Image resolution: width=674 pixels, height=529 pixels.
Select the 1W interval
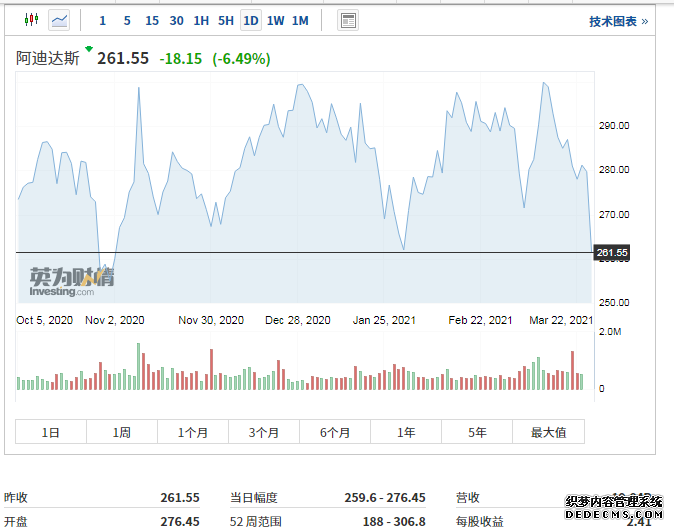click(276, 21)
